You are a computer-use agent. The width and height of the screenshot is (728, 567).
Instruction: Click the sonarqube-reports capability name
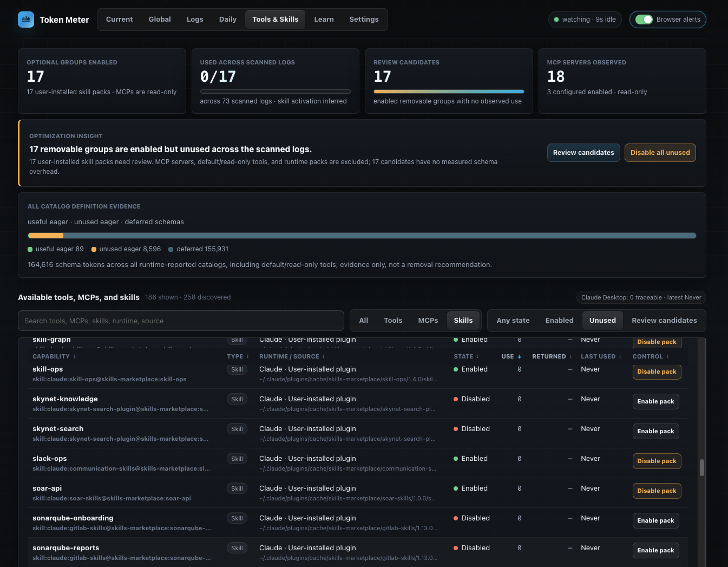(x=65, y=548)
